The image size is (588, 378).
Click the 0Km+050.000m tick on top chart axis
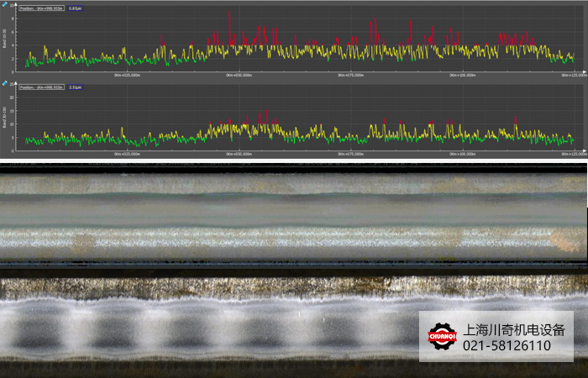(x=239, y=74)
